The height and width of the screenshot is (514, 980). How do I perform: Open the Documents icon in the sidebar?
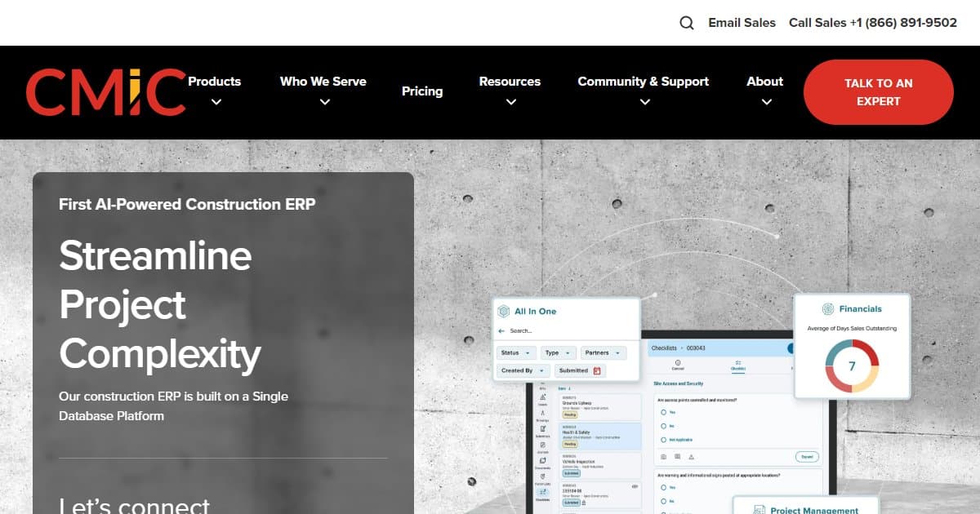pyautogui.click(x=543, y=459)
